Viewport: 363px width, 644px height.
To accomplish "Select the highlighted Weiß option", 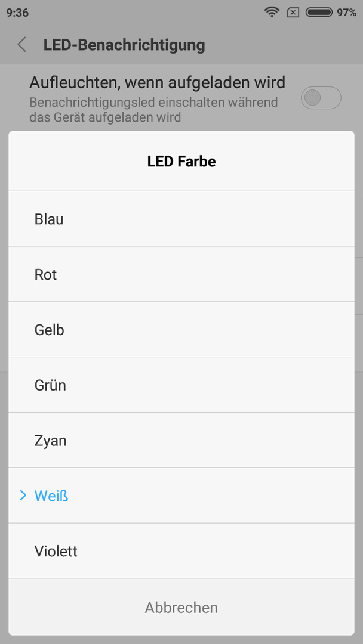I will click(181, 496).
